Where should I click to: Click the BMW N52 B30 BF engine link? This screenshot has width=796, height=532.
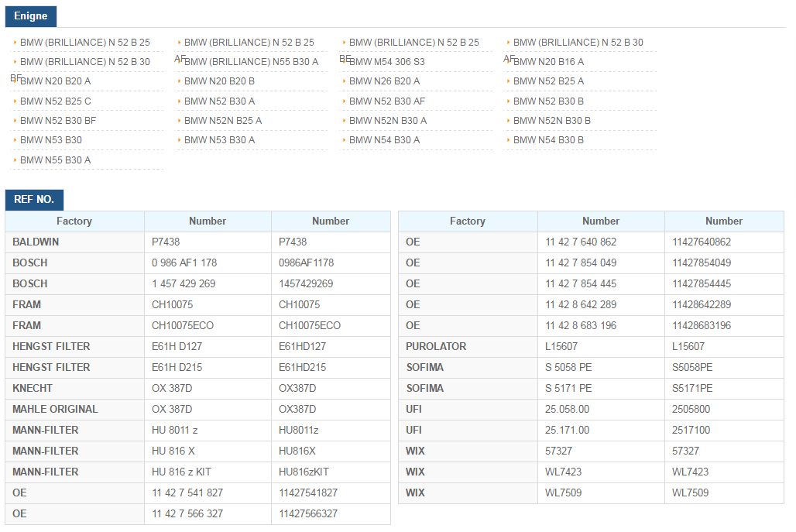pyautogui.click(x=58, y=121)
